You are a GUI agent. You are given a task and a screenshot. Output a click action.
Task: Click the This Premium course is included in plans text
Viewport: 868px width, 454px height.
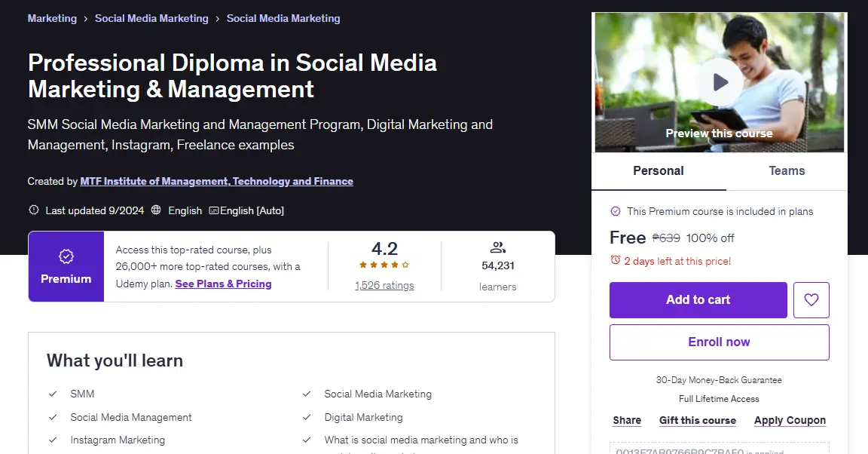pos(720,211)
